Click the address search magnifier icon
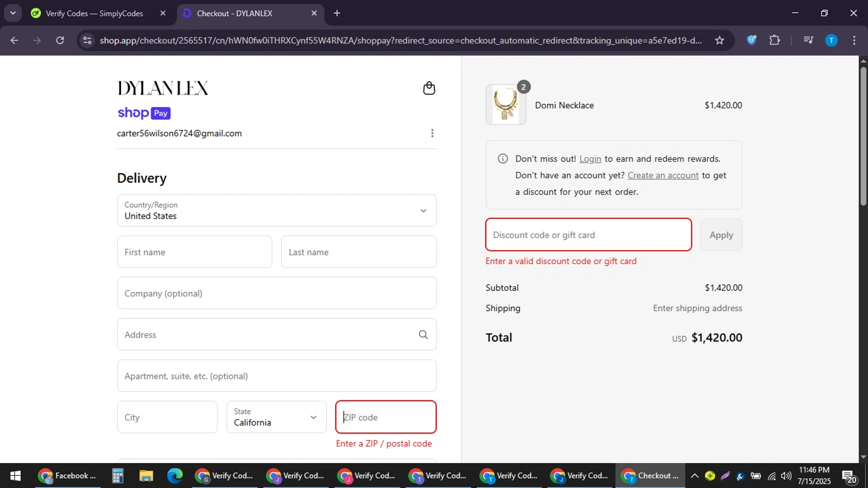This screenshot has width=868, height=488. pyautogui.click(x=423, y=335)
